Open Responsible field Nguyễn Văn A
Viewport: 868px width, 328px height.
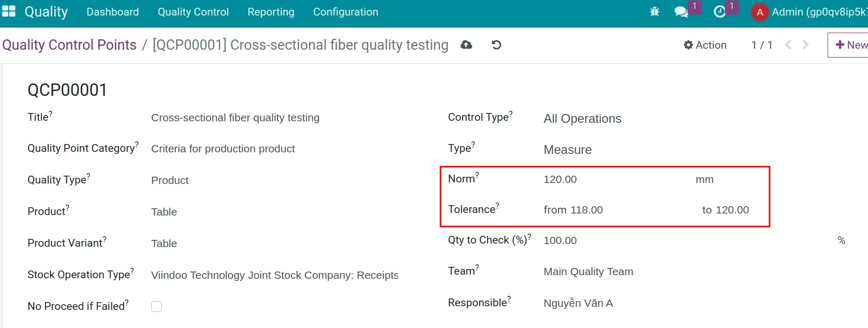(x=578, y=303)
